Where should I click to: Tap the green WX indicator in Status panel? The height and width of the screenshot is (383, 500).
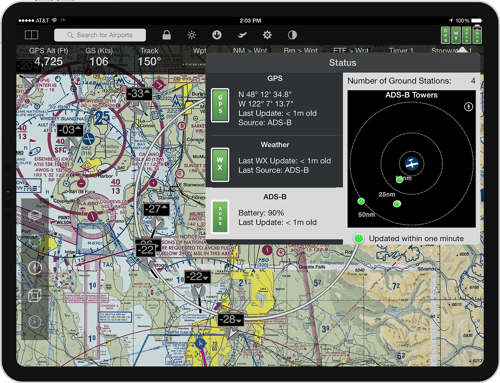coord(220,164)
